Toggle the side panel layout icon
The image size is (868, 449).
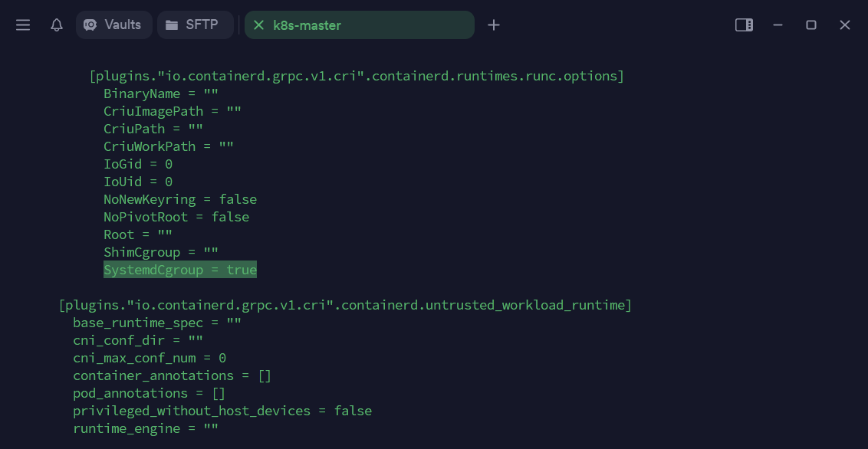click(x=744, y=25)
